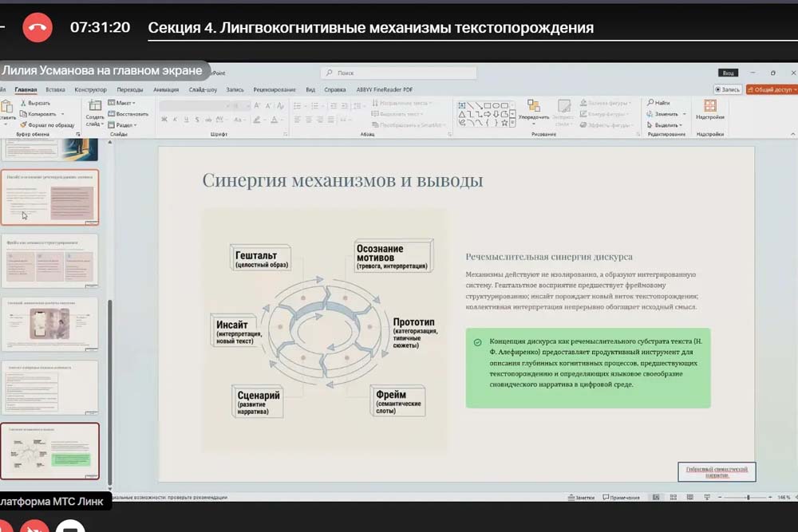Select the slide thumbnail with phone image
The width and height of the screenshot is (798, 532).
(x=49, y=324)
